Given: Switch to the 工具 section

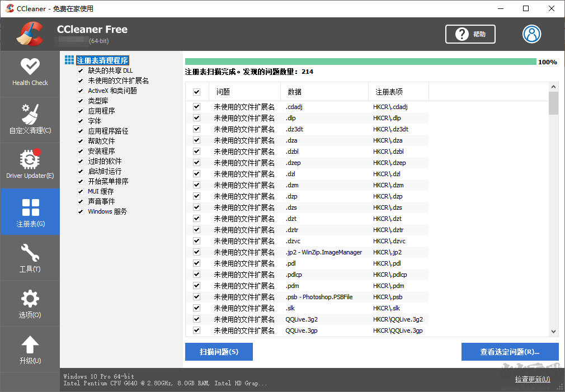Looking at the screenshot, I should [x=30, y=257].
